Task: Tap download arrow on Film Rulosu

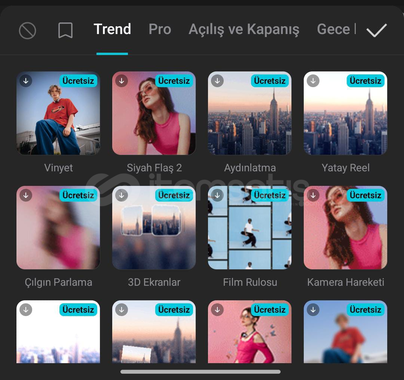Action: click(217, 195)
